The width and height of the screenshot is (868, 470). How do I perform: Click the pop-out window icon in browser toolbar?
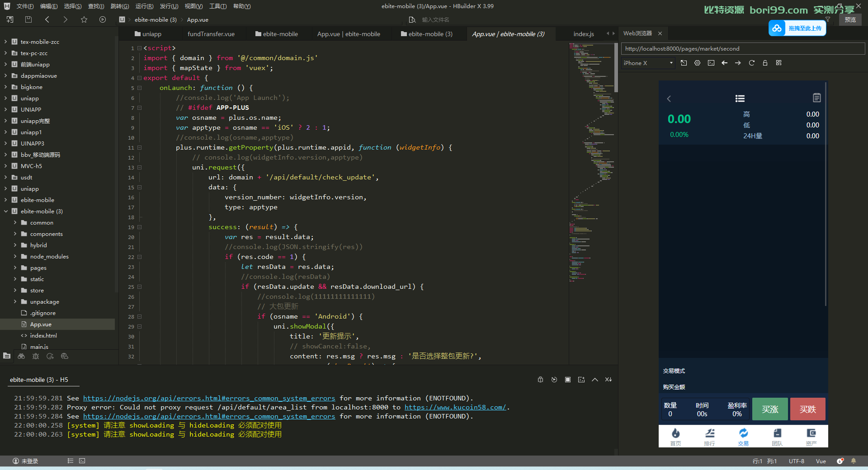(684, 63)
